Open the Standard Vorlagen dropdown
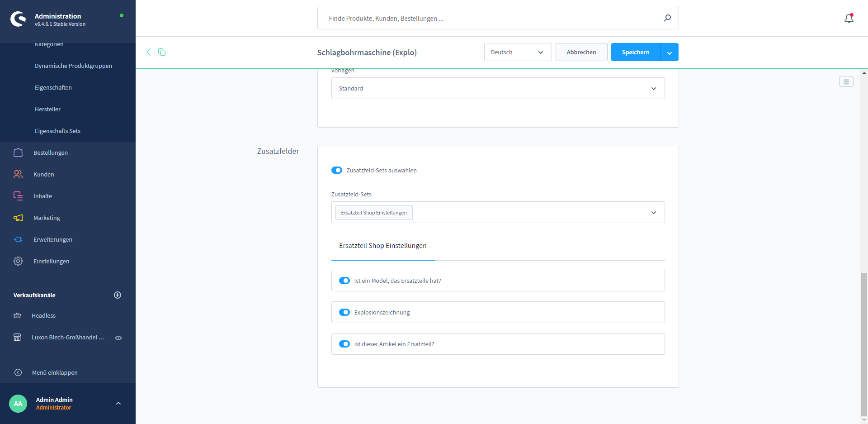 pos(498,88)
